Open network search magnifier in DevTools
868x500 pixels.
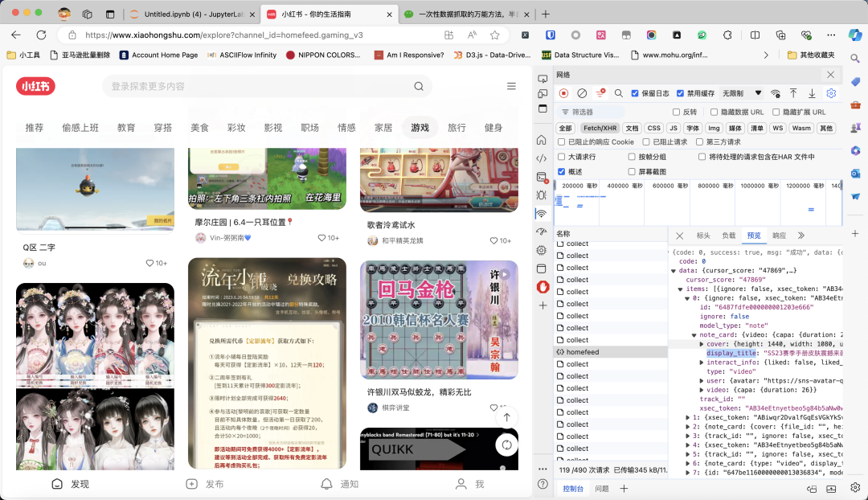point(618,93)
